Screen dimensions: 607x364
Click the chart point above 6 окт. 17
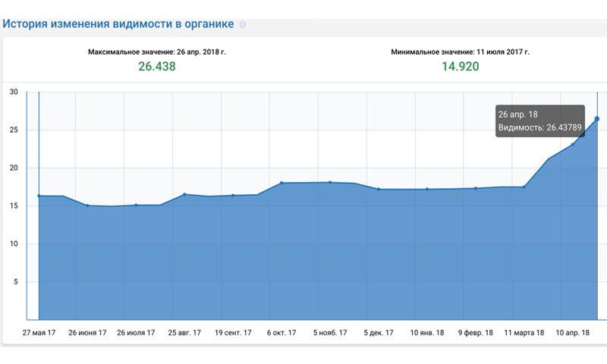(281, 183)
